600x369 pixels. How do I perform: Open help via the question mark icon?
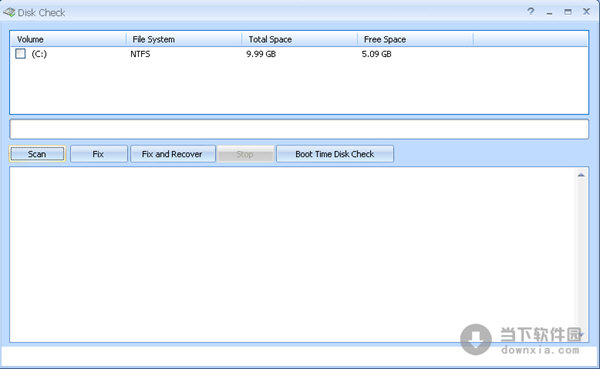pyautogui.click(x=531, y=11)
